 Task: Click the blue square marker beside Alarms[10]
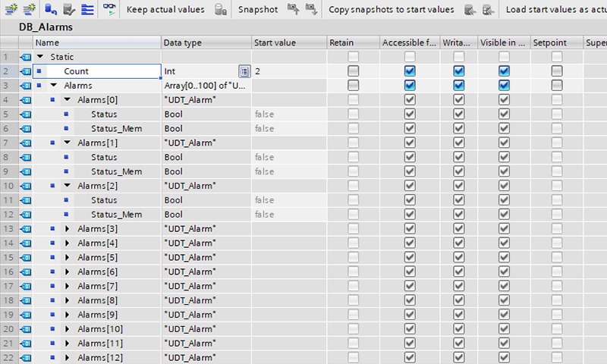[52, 329]
